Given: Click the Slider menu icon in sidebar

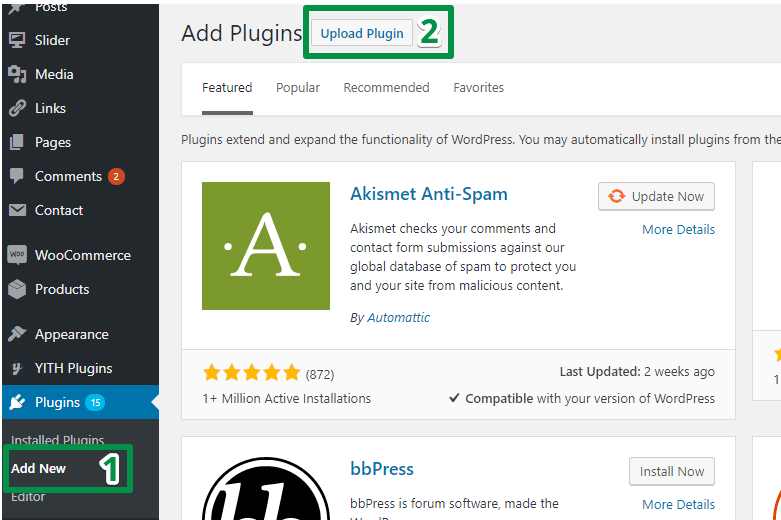Looking at the screenshot, I should [17, 40].
